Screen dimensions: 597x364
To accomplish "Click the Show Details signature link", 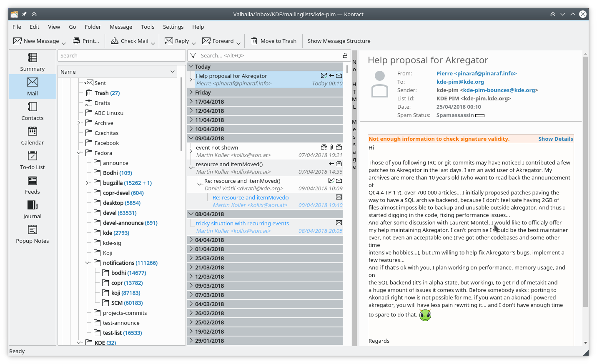I will (x=556, y=139).
